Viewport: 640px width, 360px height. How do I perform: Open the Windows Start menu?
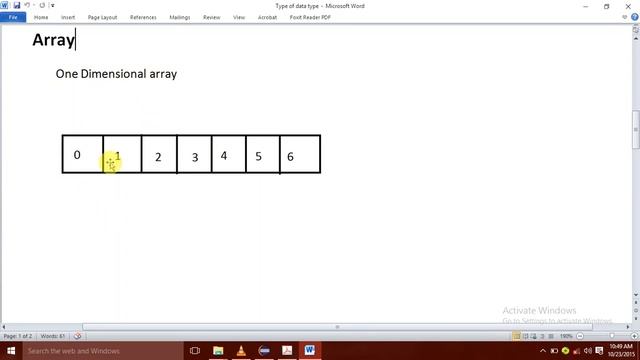pyautogui.click(x=11, y=351)
